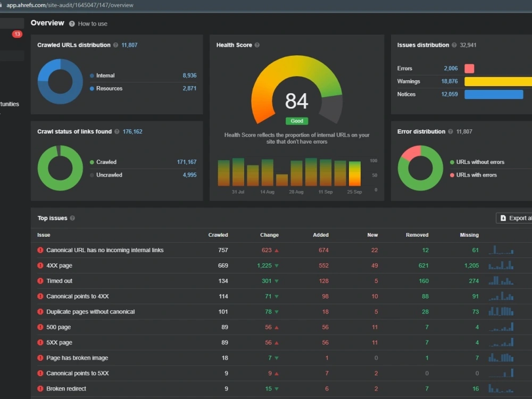Click the 1,205 missing value in 4XX row
The image size is (532, 399).
(471, 265)
